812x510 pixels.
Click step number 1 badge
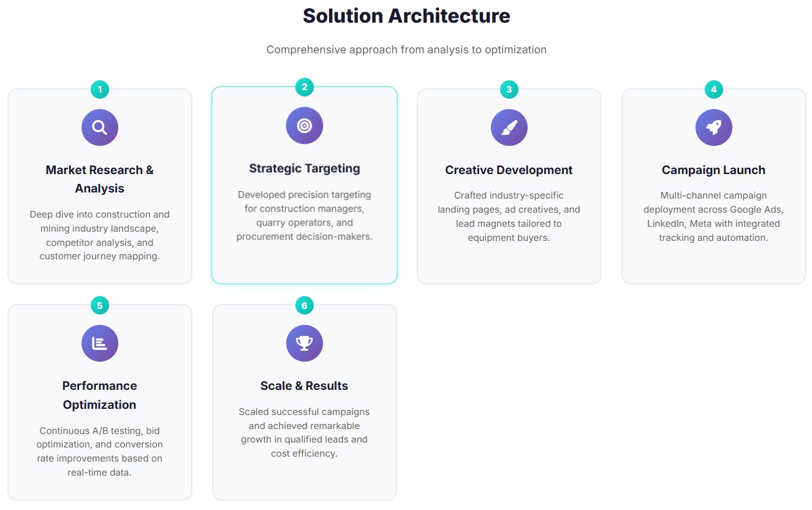click(x=100, y=89)
